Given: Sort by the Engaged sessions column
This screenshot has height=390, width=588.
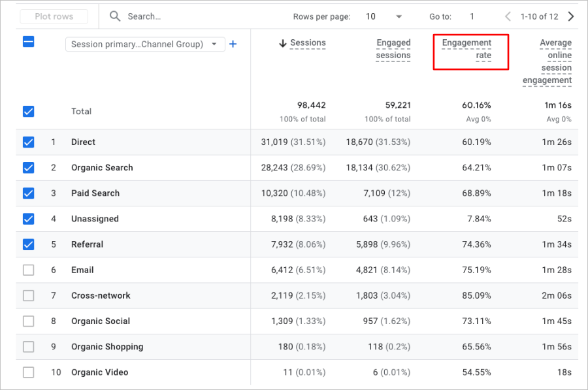Looking at the screenshot, I should 393,49.
